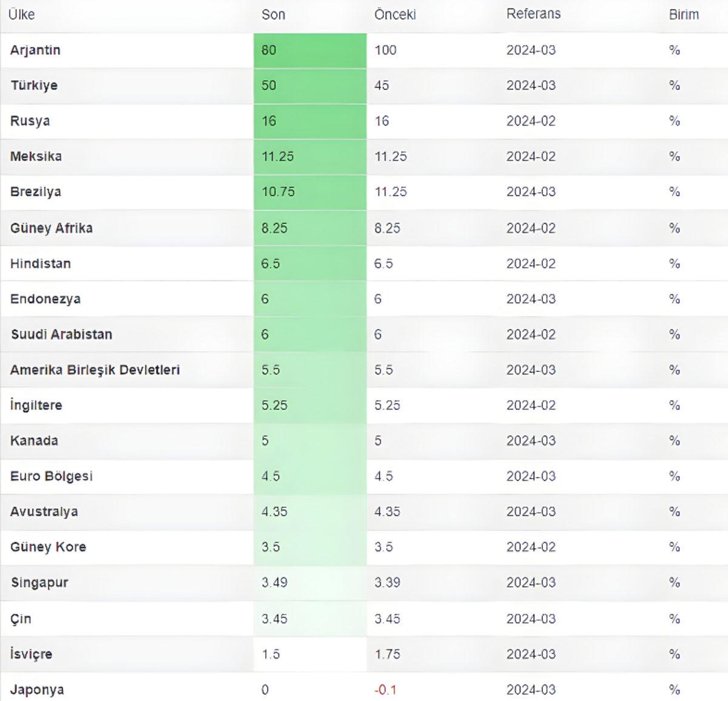Open the Meksika country link
The image size is (728, 701).
[36, 156]
